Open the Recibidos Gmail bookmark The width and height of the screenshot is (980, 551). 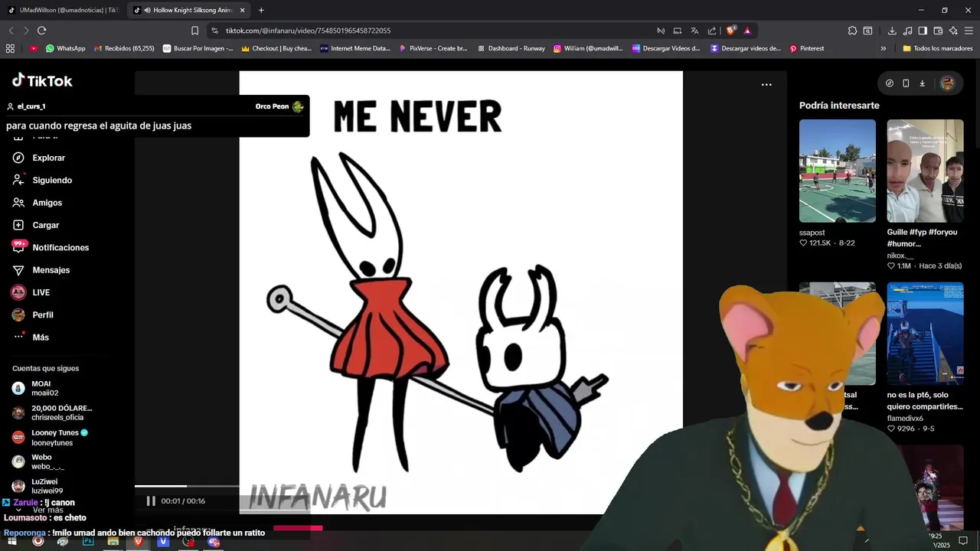pos(124,48)
